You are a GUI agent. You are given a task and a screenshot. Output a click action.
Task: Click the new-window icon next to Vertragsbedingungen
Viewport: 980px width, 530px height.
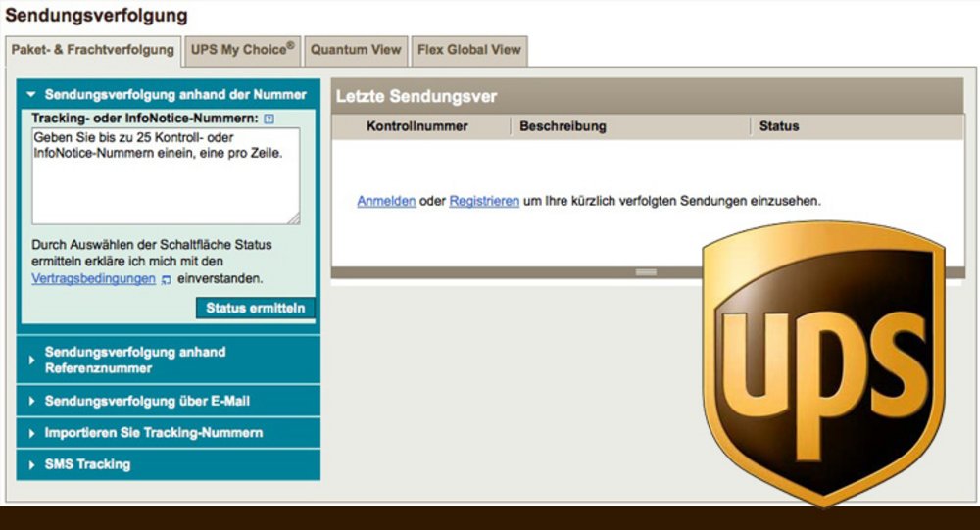166,279
